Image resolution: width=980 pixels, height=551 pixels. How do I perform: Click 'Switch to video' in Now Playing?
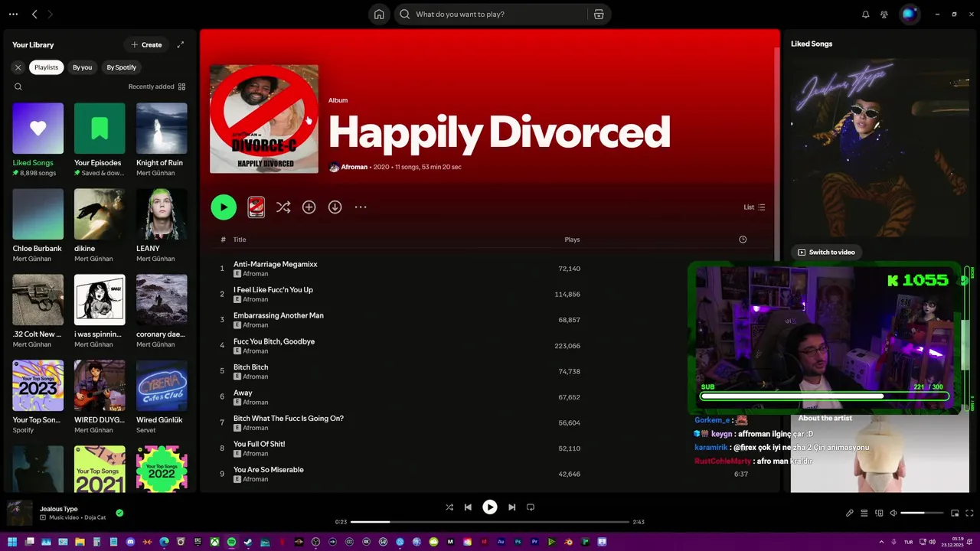(827, 252)
